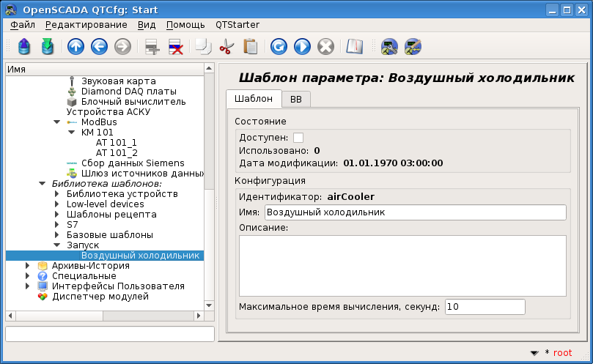This screenshot has height=364, width=593.
Task: Select the Звуковая карта tree item
Action: 118,81
